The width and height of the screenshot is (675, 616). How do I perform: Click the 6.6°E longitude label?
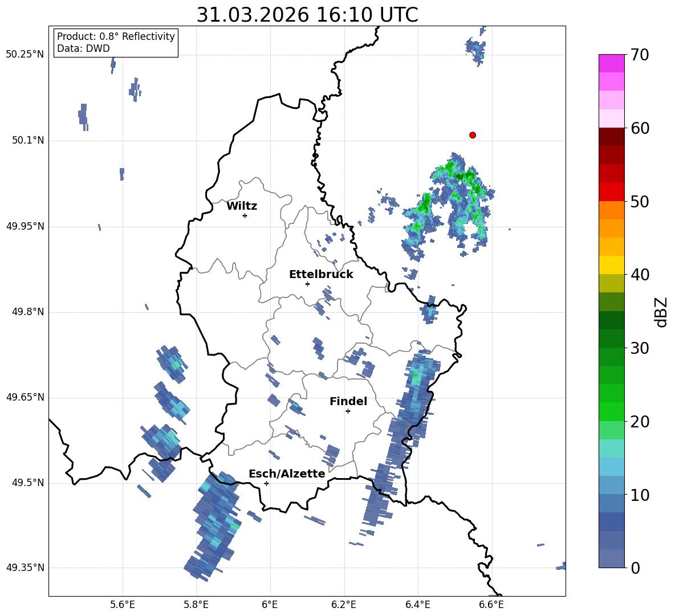[491, 605]
